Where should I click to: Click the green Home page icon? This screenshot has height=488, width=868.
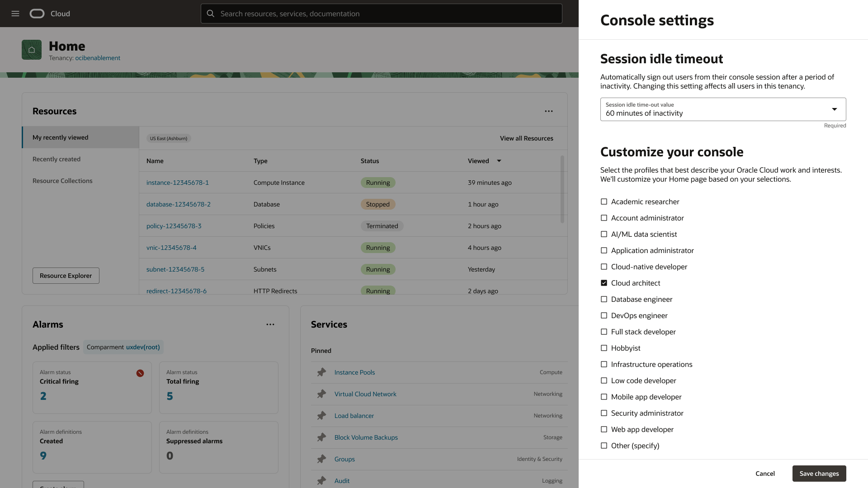[x=32, y=50]
